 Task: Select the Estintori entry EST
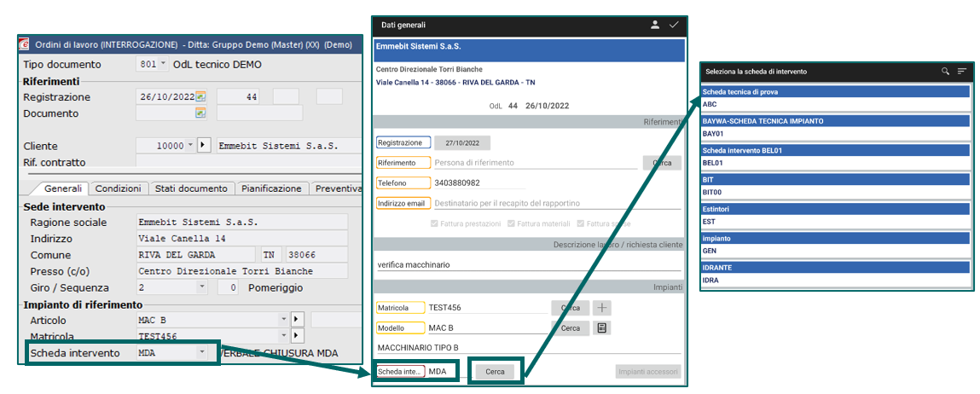click(836, 216)
